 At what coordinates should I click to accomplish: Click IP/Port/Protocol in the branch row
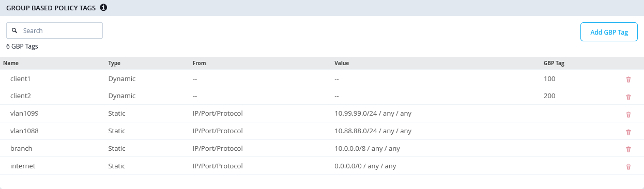point(218,148)
